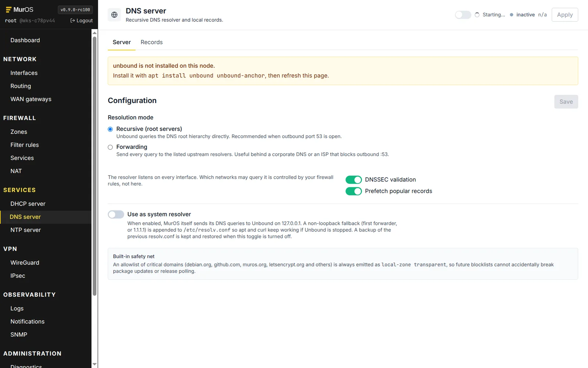588x368 pixels.
Task: Turn off Prefetch popular records
Action: tap(354, 191)
